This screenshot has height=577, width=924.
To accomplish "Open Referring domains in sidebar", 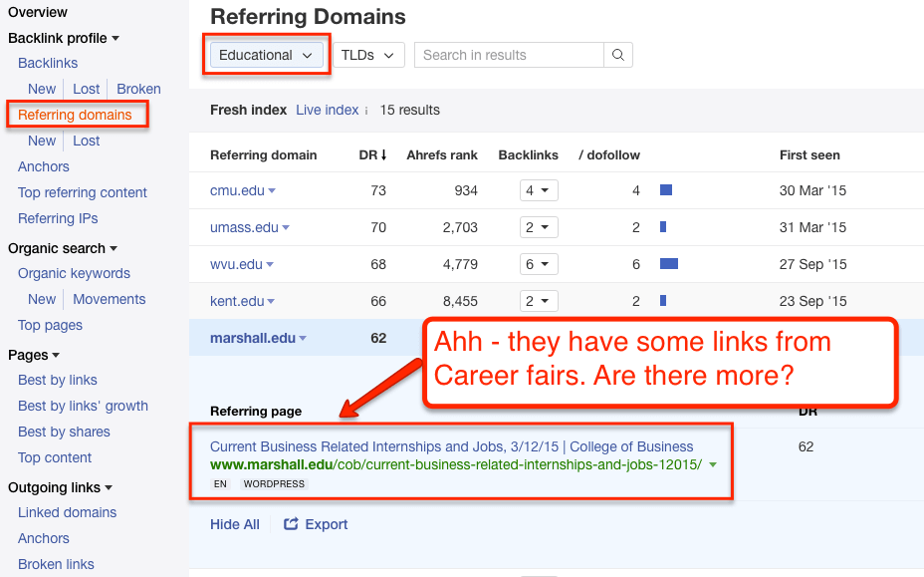I will coord(75,115).
